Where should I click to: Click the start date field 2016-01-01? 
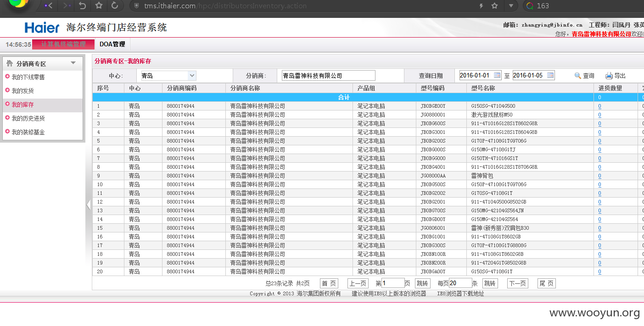(476, 75)
